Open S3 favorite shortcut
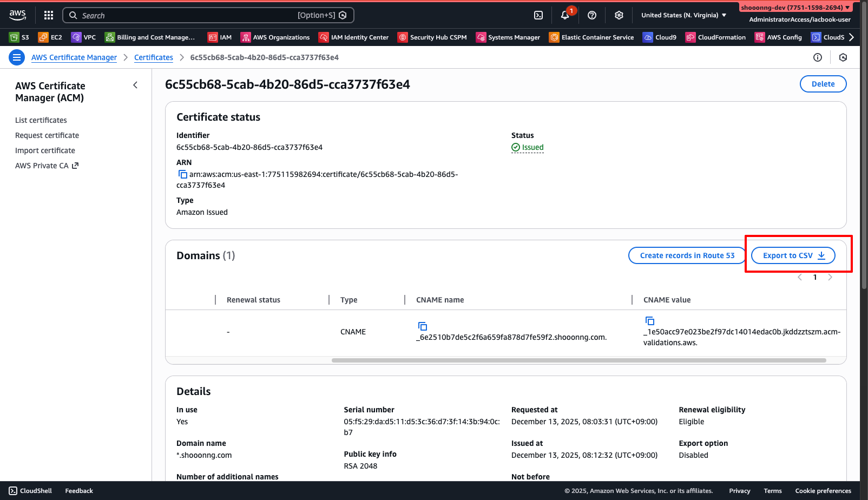Image resolution: width=868 pixels, height=500 pixels. (x=19, y=37)
